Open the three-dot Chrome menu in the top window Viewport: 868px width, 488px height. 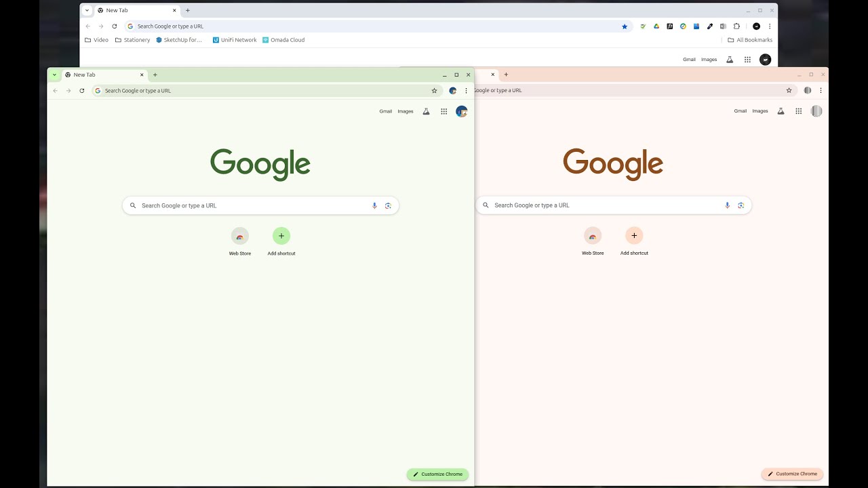[x=770, y=26]
